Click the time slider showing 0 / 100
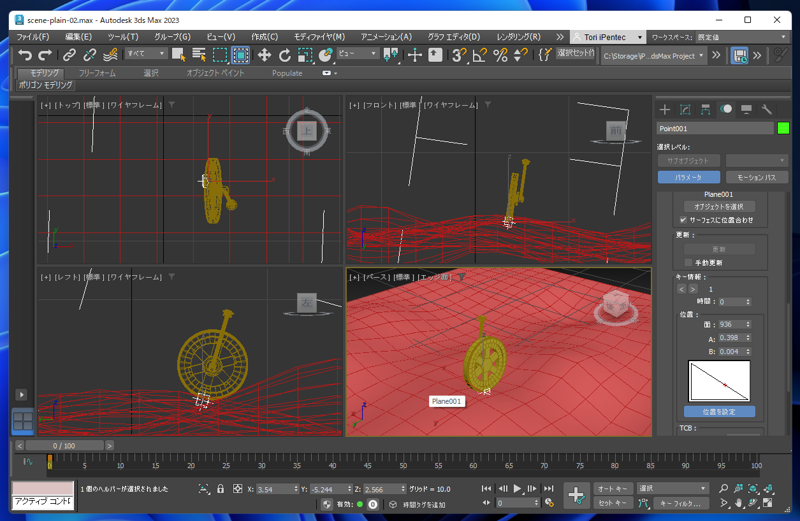 tap(64, 445)
